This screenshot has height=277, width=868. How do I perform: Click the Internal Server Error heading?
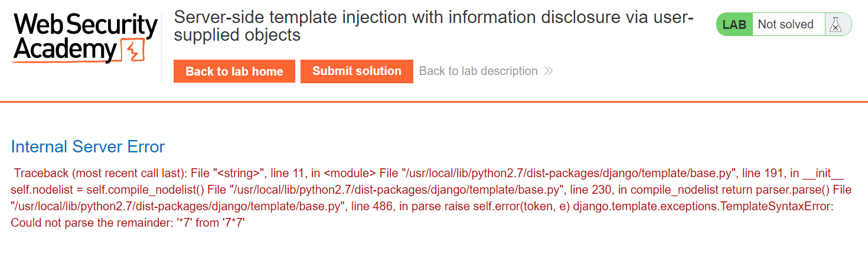[x=88, y=146]
